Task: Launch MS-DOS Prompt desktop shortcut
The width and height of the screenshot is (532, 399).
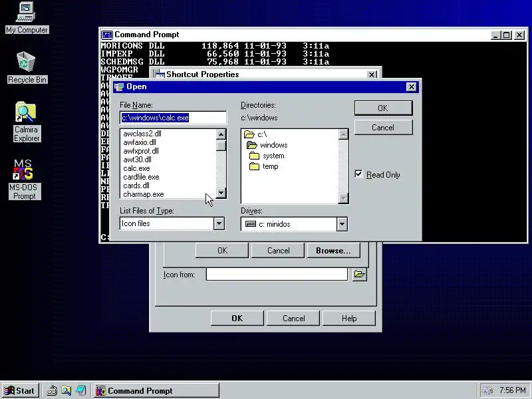Action: tap(25, 179)
